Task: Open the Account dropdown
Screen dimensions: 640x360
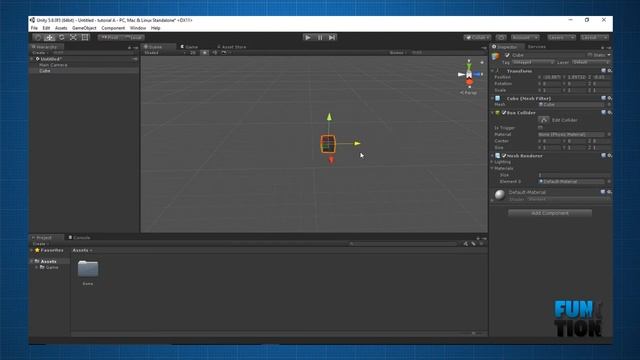Action: [525, 38]
